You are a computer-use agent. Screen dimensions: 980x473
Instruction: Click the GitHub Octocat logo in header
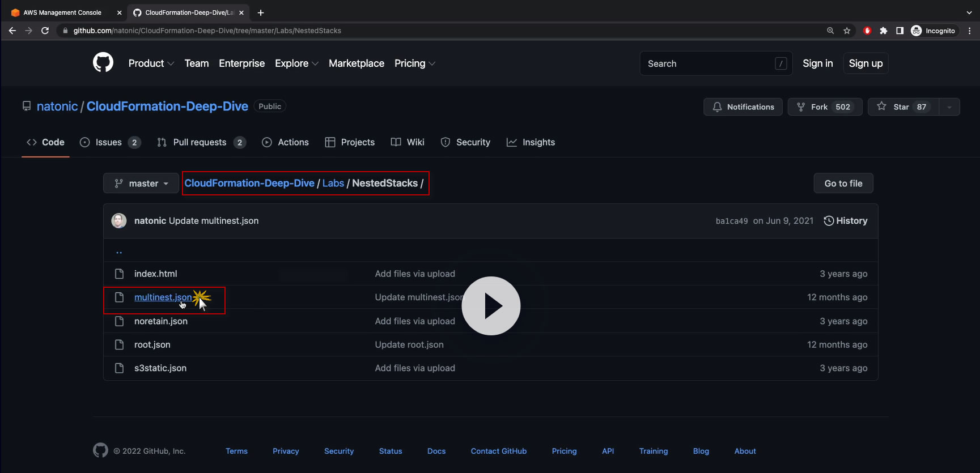click(103, 63)
